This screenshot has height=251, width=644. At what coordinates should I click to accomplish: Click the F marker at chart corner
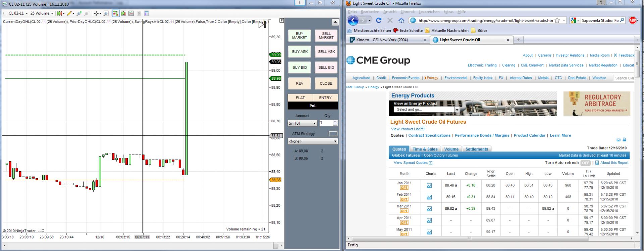pyautogui.click(x=281, y=20)
